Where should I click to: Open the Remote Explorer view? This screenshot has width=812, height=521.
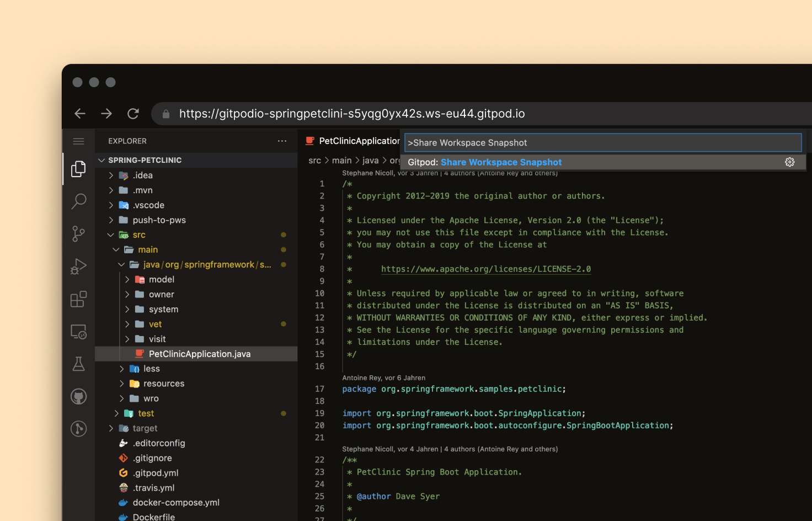(78, 331)
